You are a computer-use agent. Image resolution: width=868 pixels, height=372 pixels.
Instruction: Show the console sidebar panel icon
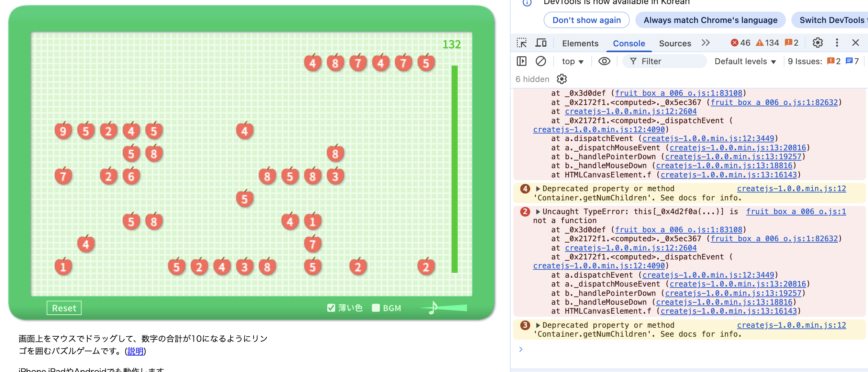(521, 61)
